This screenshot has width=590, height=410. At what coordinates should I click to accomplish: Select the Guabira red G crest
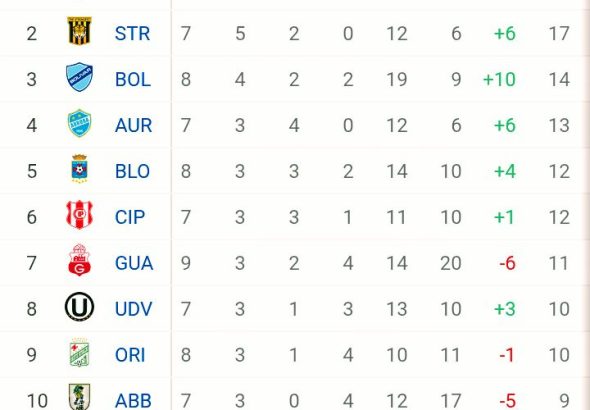(79, 260)
